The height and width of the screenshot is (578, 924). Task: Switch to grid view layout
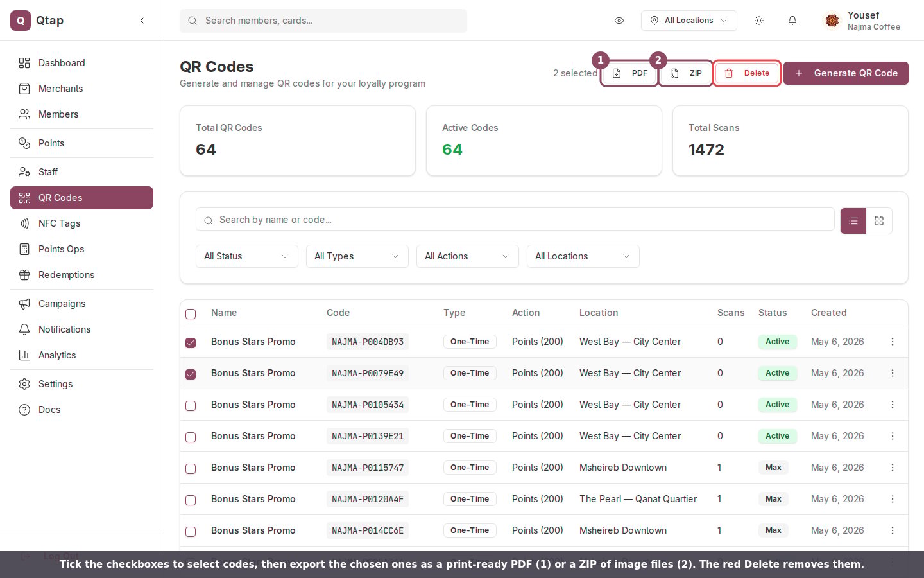[879, 221]
